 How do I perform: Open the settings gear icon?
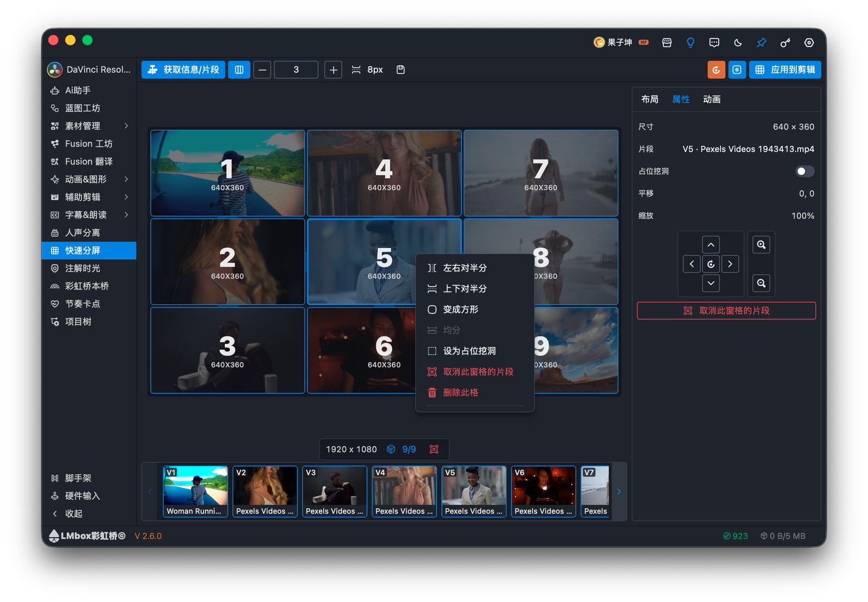click(x=809, y=43)
